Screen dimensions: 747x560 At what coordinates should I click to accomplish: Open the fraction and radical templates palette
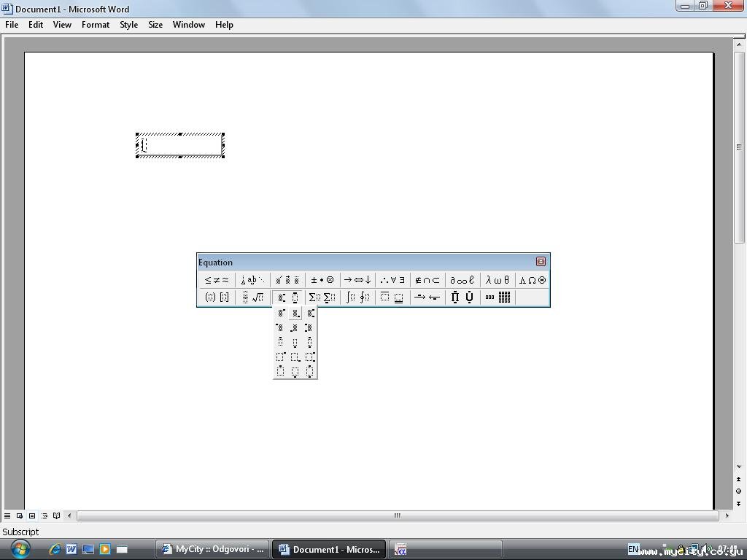pos(252,297)
